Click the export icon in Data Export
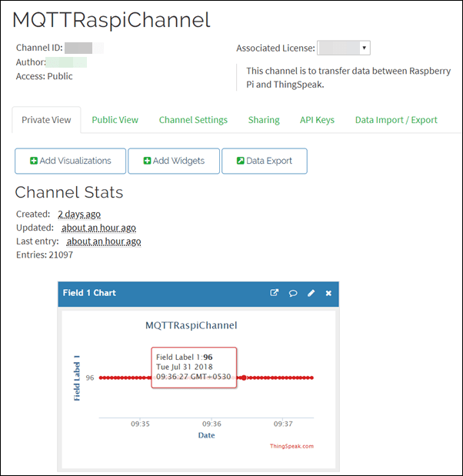Screen dimensions: 463x476 pyautogui.click(x=240, y=161)
